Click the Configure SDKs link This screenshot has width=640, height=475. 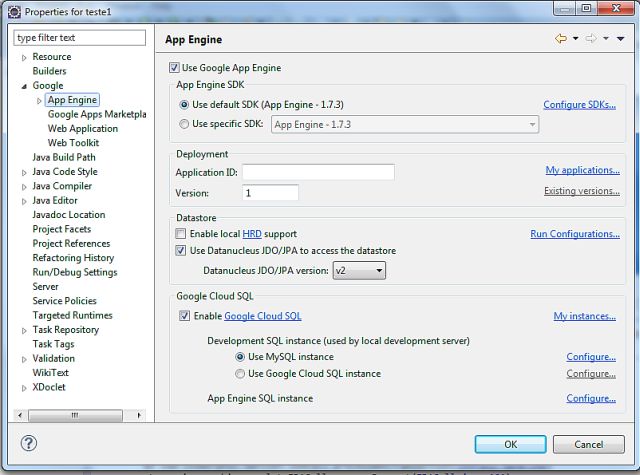[579, 105]
